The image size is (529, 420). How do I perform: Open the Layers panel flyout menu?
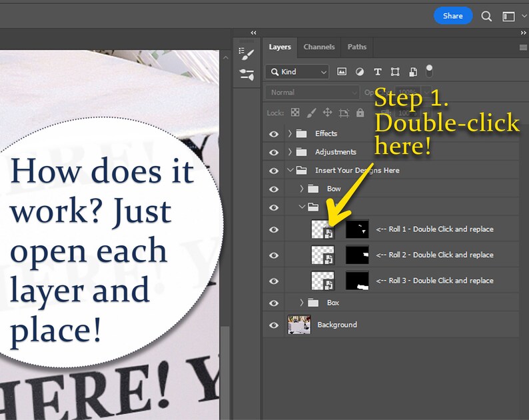point(523,47)
